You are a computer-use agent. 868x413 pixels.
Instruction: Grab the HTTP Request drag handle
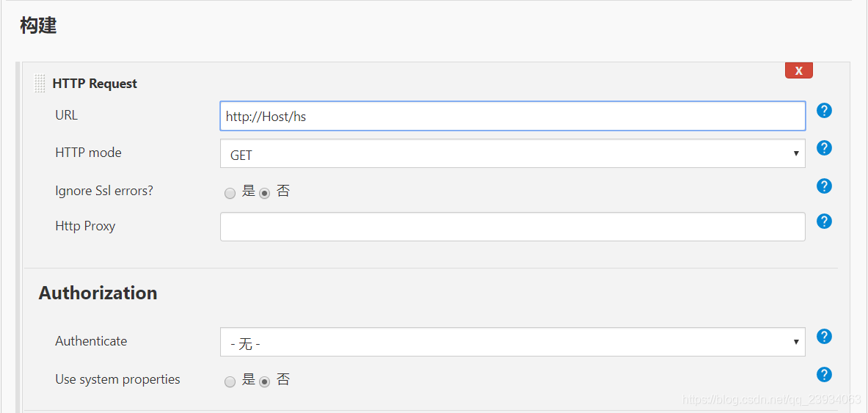click(40, 83)
